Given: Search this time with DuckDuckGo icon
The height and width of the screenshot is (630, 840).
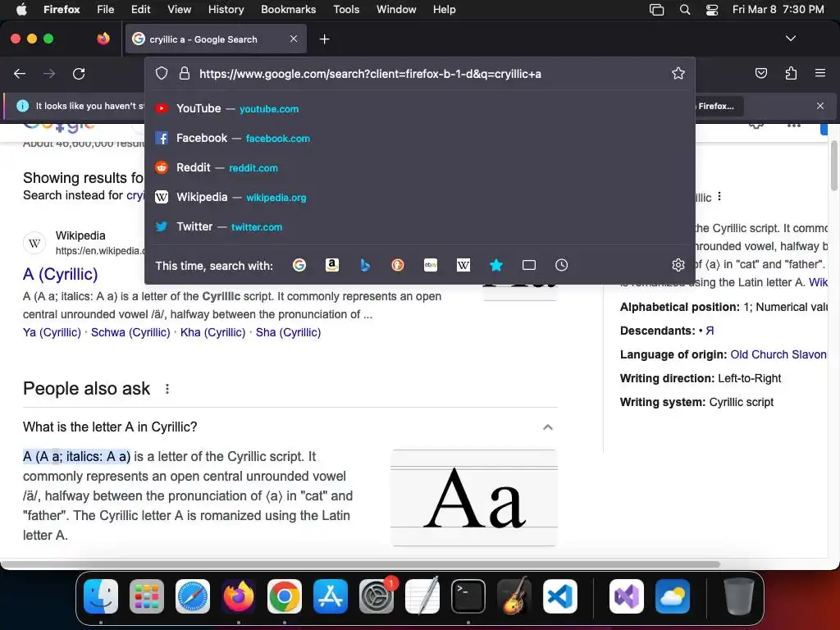Looking at the screenshot, I should [x=398, y=265].
